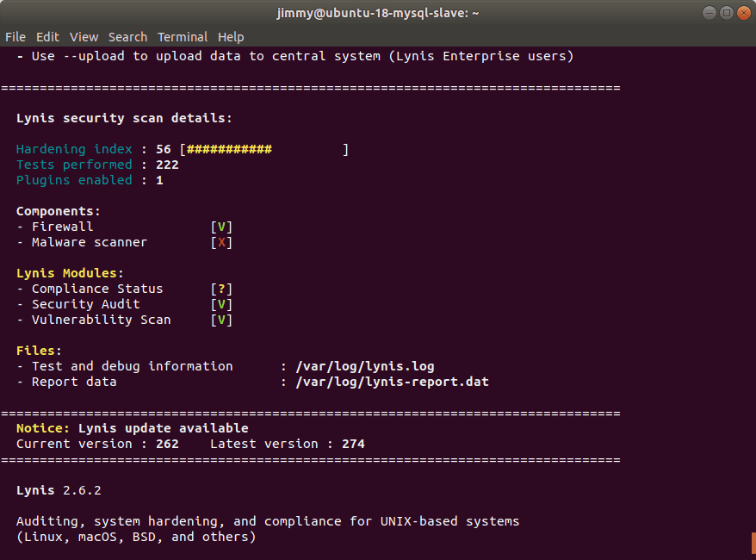Open the Help menu
756x560 pixels.
tap(231, 37)
